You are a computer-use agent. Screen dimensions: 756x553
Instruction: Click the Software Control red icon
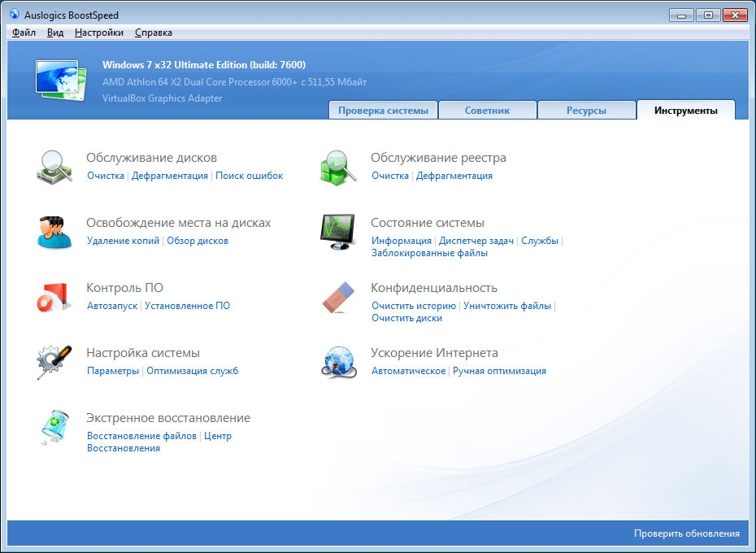coord(55,297)
